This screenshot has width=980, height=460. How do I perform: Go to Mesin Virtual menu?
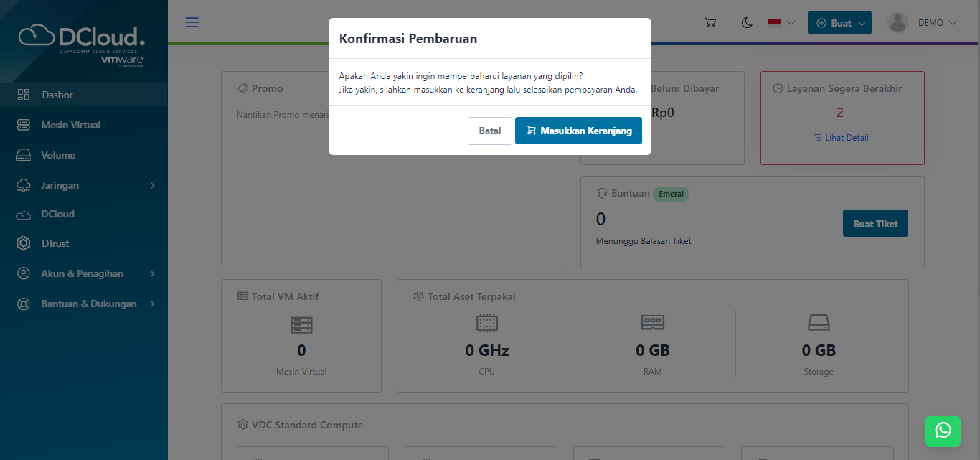[x=70, y=125]
